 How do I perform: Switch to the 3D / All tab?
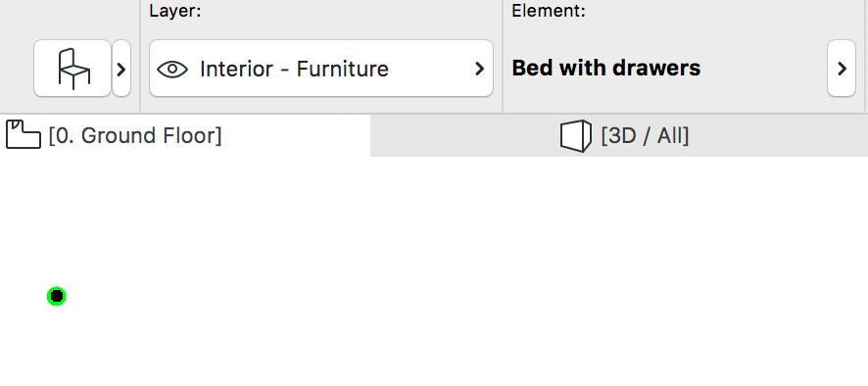[619, 135]
